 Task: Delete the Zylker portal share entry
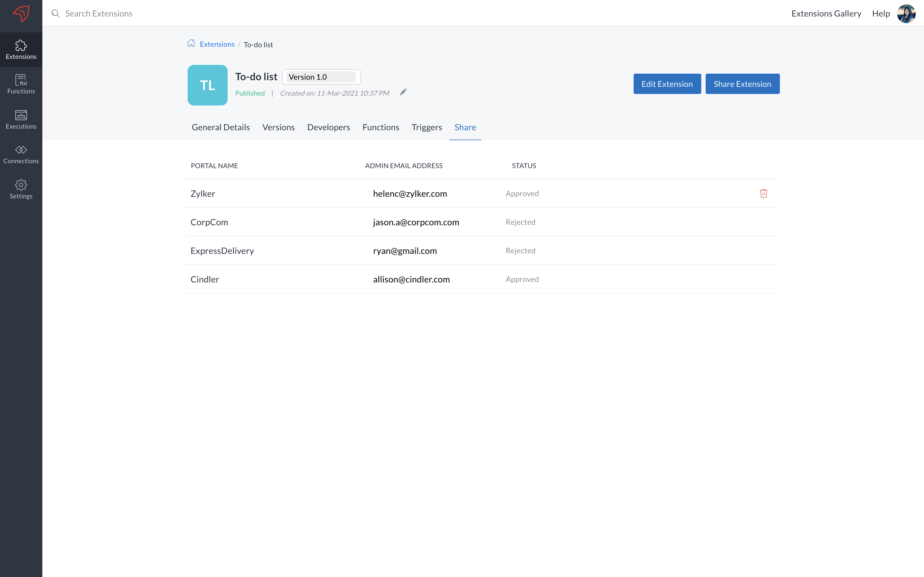point(763,193)
